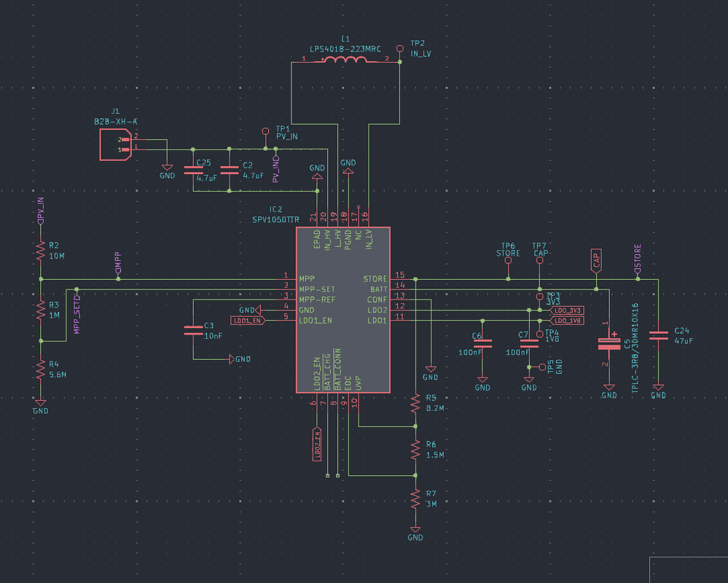Click the IC2 chip body
The height and width of the screenshot is (583, 728).
pyautogui.click(x=343, y=310)
